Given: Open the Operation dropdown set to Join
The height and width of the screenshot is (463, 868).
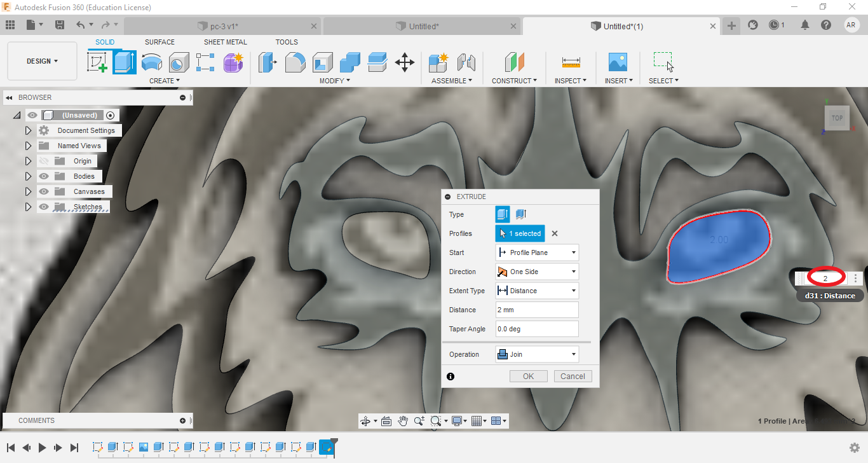Looking at the screenshot, I should [537, 354].
